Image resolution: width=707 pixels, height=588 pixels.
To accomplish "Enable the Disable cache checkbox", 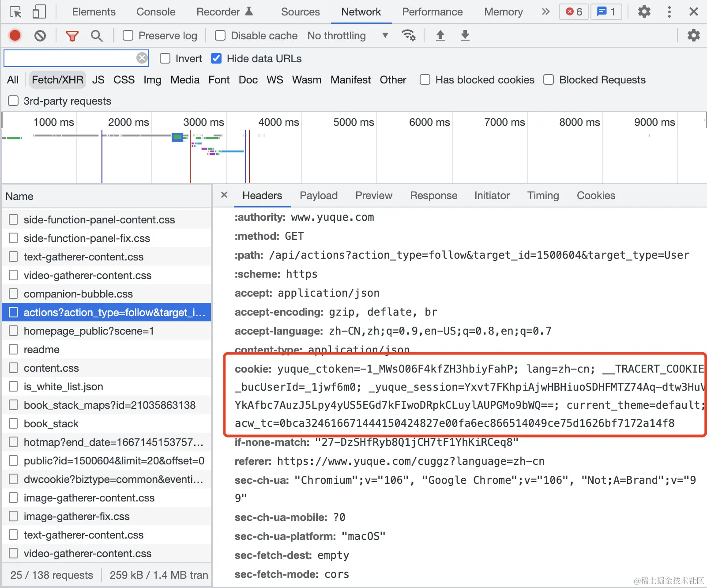I will point(220,35).
